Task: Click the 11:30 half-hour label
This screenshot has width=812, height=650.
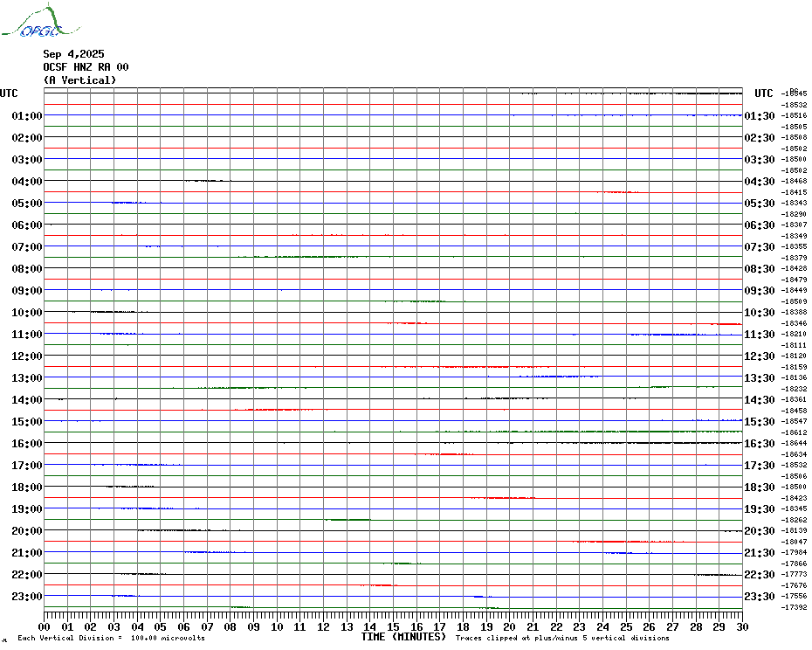Action: click(760, 335)
